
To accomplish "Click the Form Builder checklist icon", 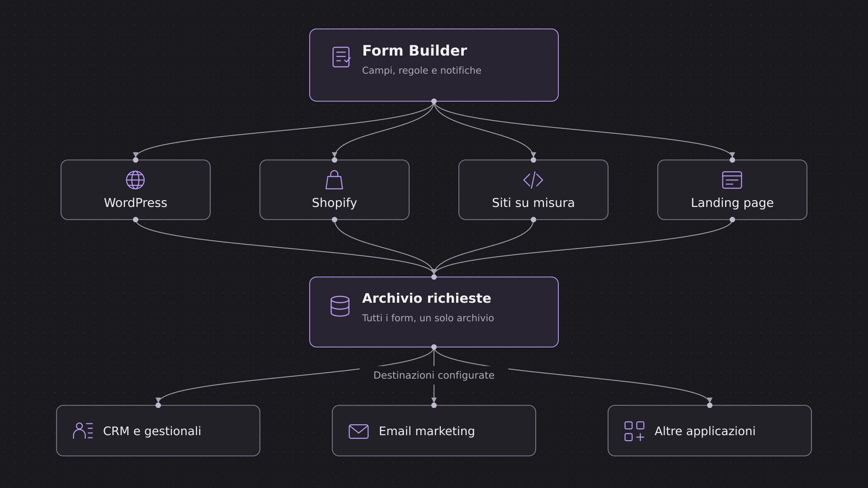I will [341, 57].
